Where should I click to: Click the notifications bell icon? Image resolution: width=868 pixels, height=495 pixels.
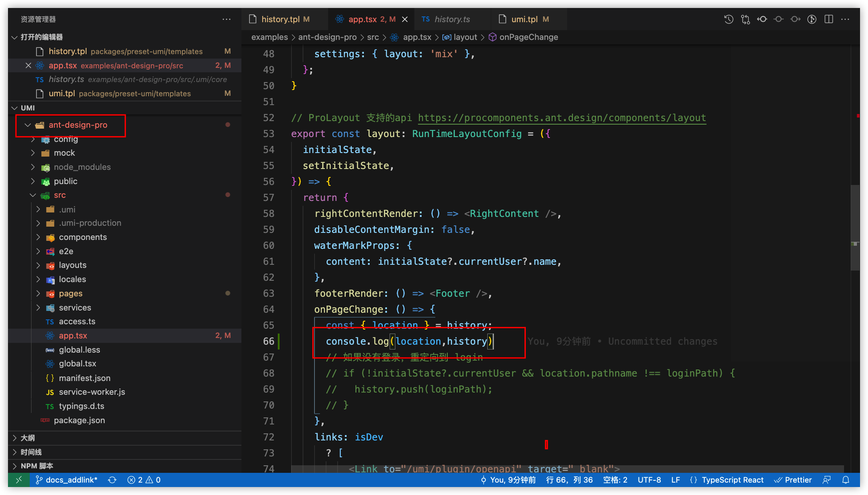pyautogui.click(x=846, y=479)
